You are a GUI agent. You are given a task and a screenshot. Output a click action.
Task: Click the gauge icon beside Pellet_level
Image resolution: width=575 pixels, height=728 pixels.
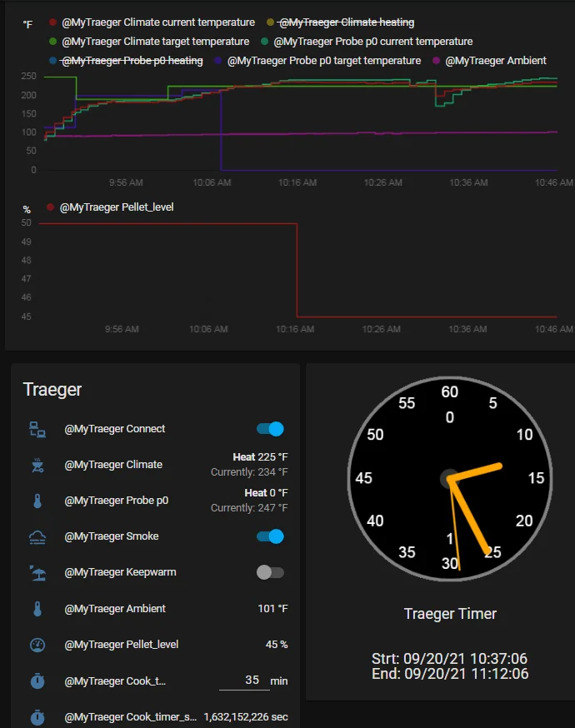tap(37, 645)
